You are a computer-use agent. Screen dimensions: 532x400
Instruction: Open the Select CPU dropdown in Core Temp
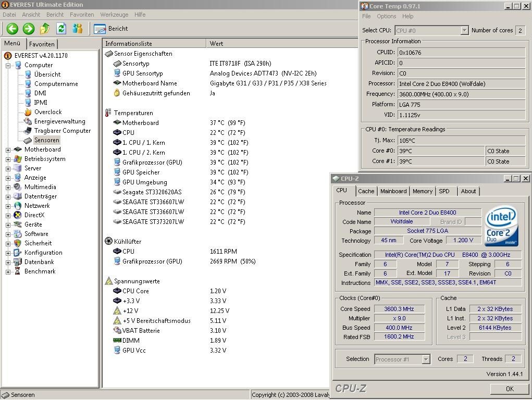point(464,31)
